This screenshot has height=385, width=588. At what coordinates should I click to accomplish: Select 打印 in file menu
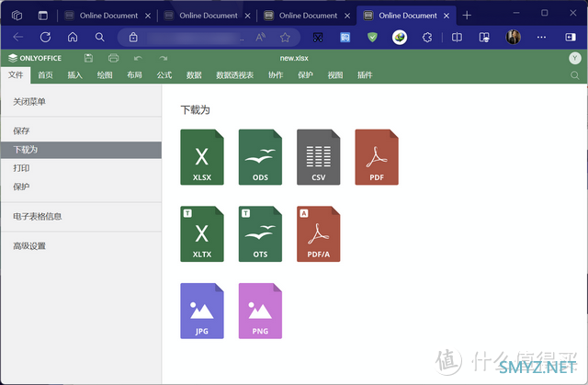pyautogui.click(x=82, y=168)
